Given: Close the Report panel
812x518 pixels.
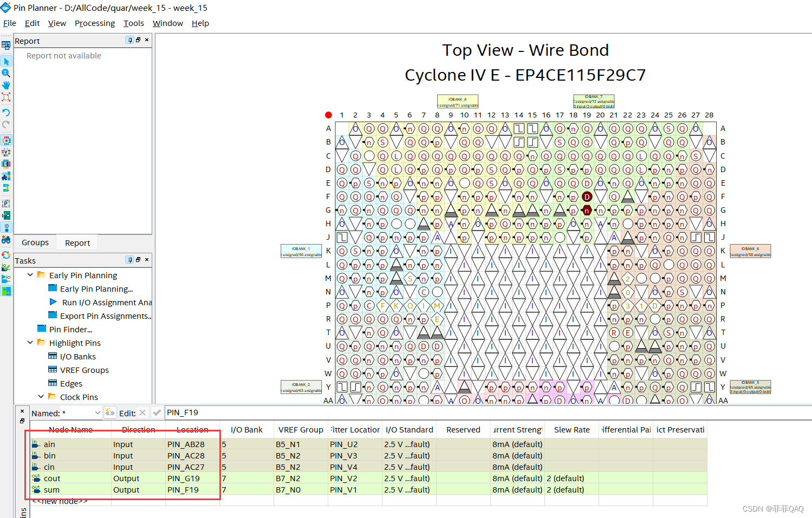Looking at the screenshot, I should tap(147, 40).
